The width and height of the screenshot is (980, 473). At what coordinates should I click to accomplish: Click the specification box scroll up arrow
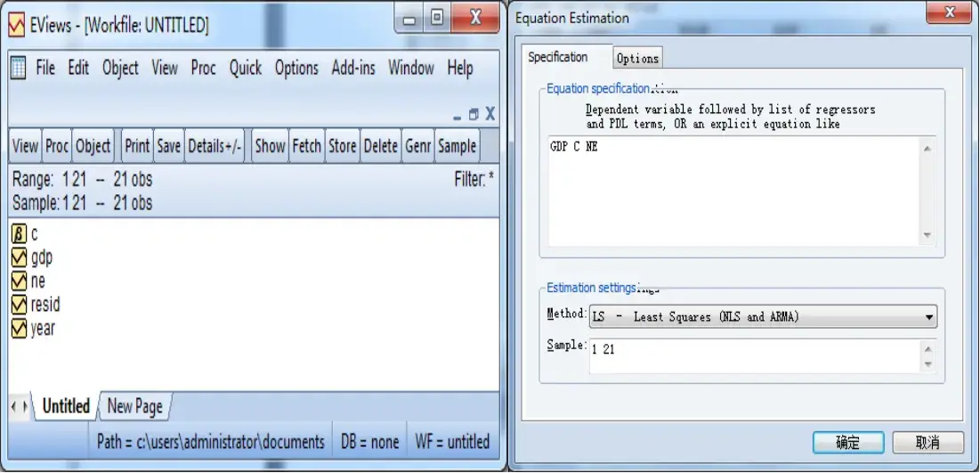pos(927,148)
